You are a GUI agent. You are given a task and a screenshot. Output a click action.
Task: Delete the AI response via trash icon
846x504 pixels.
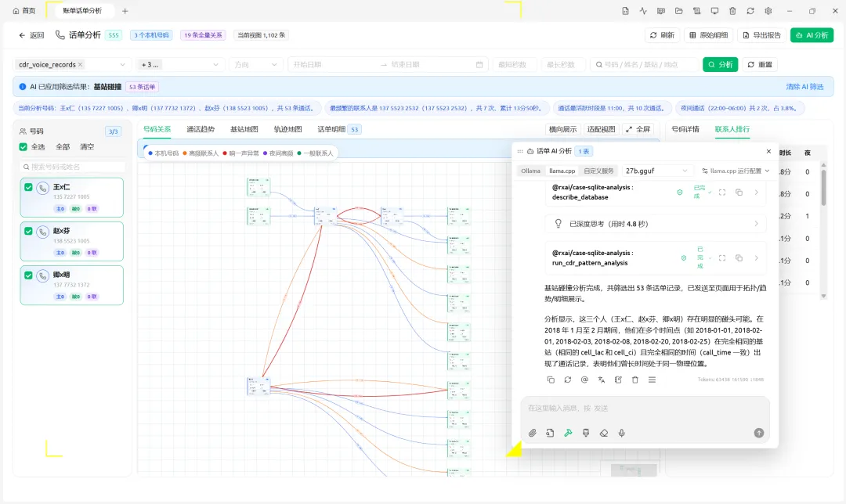coord(635,380)
